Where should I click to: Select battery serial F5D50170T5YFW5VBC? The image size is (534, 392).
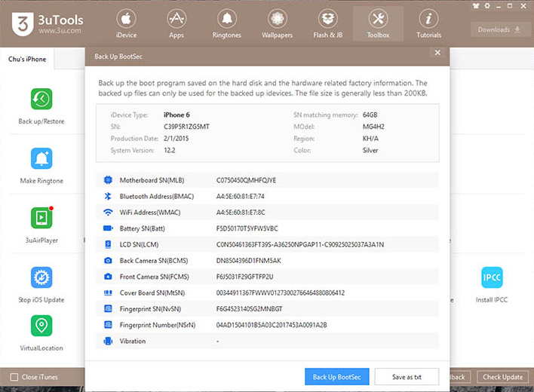pyautogui.click(x=247, y=228)
